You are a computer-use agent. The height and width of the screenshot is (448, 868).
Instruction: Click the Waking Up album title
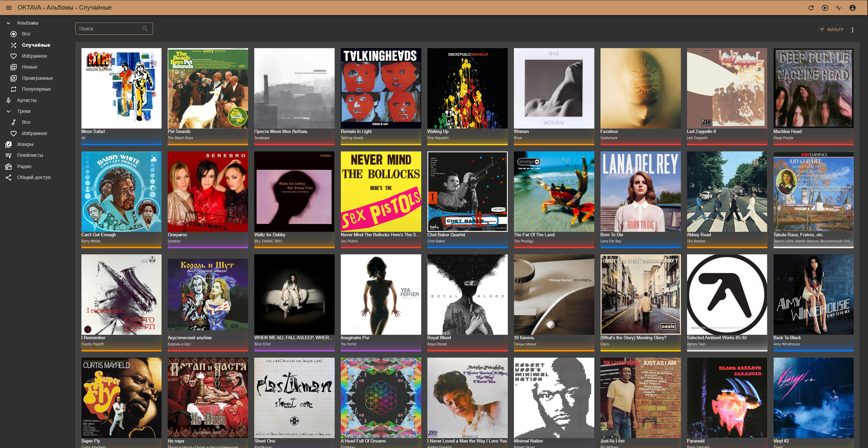point(438,132)
